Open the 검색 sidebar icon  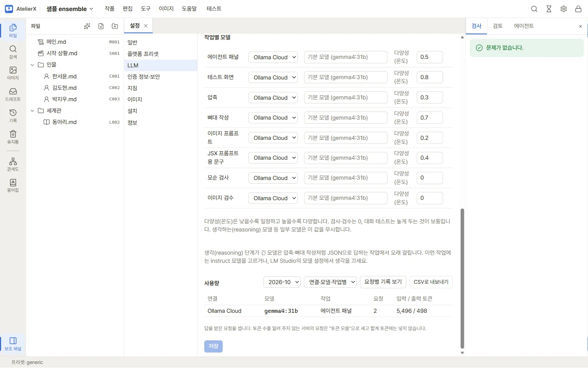click(x=13, y=52)
